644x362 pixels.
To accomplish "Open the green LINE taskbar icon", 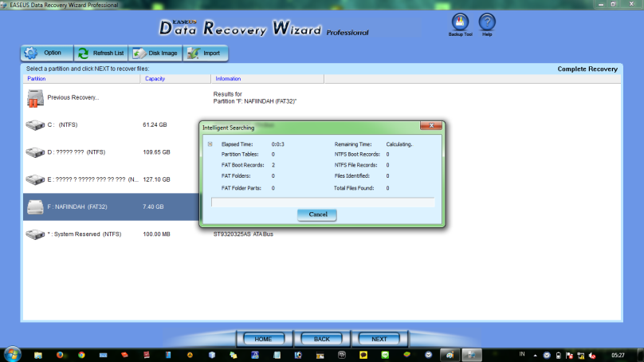I will point(385,355).
